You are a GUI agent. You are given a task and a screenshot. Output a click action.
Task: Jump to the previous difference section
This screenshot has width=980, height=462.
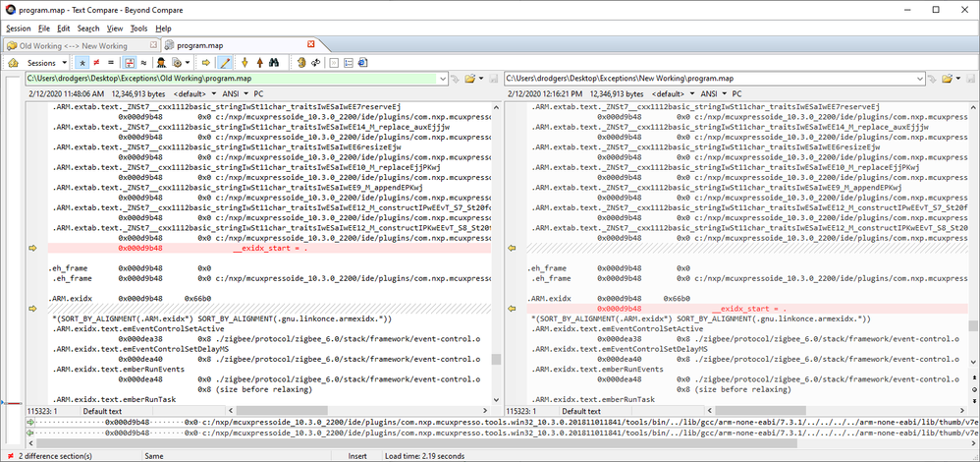(x=259, y=63)
